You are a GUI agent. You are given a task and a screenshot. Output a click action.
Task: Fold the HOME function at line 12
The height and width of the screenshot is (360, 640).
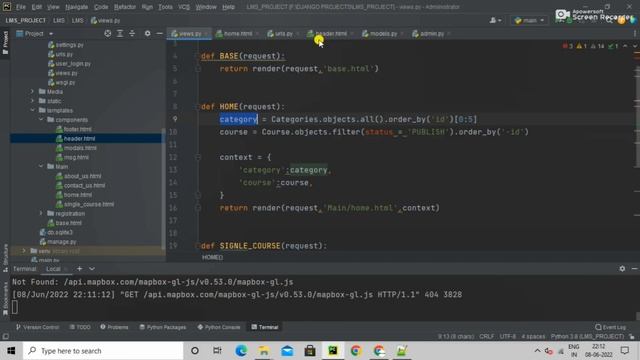pyautogui.click(x=198, y=157)
